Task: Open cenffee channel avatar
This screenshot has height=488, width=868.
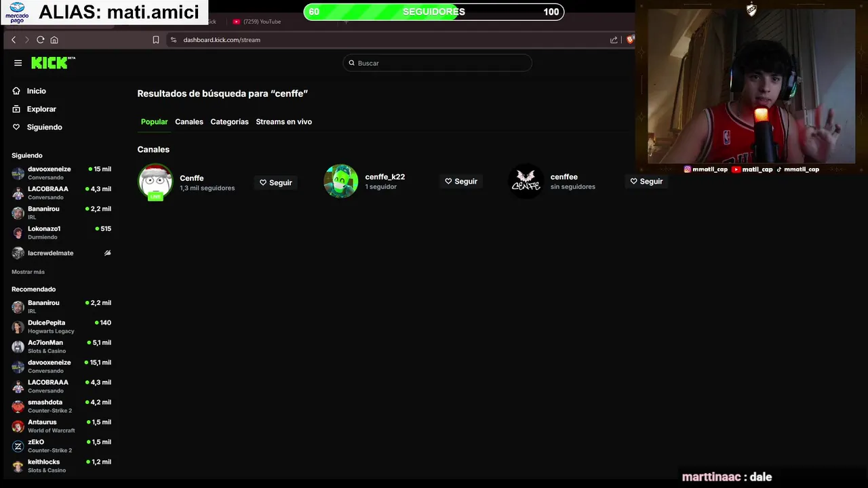Action: (x=526, y=181)
